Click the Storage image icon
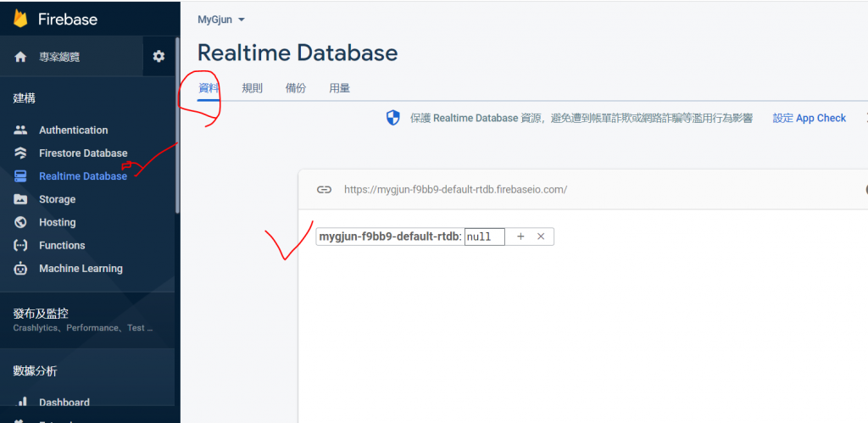Screen dimensions: 868x423 20,198
